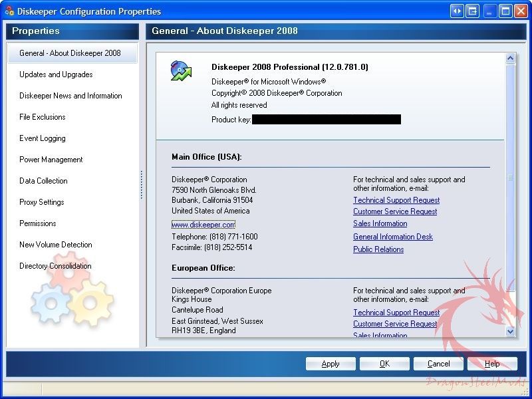The image size is (532, 399).
Task: Show the Permissions settings
Action: 38,223
